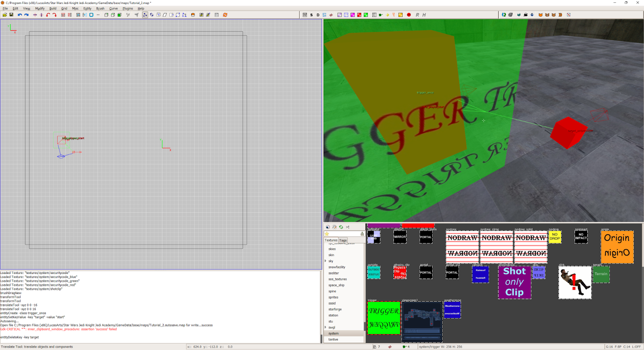Expand the swgl texture folder
The width and height of the screenshot is (644, 350).
326,327
